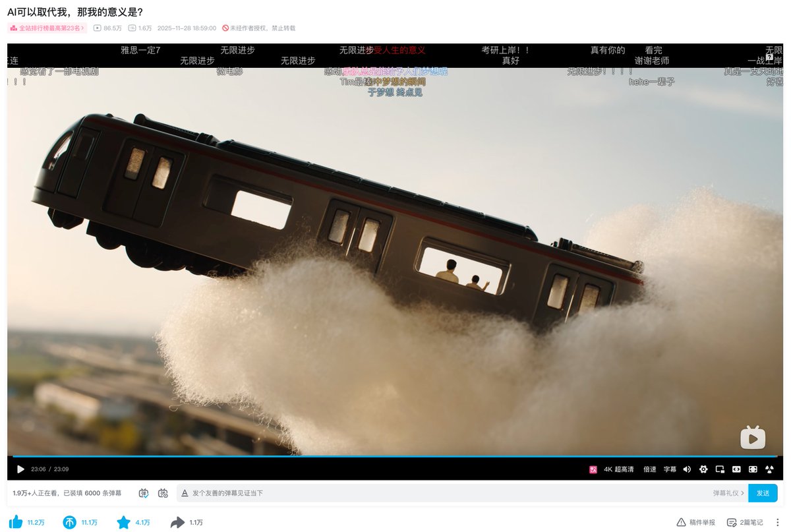
Task: Open the 倍速 playback speed menu
Action: (x=650, y=469)
